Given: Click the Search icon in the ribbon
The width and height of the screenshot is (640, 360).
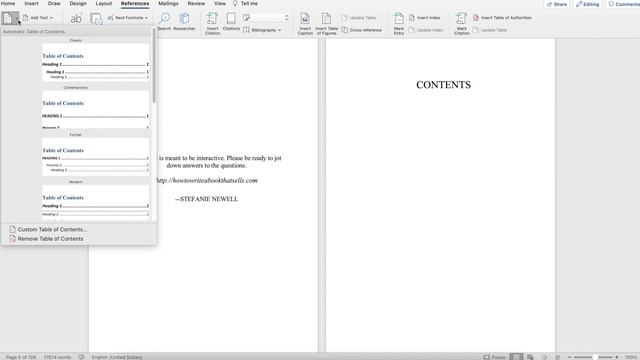Looking at the screenshot, I should pos(164,22).
